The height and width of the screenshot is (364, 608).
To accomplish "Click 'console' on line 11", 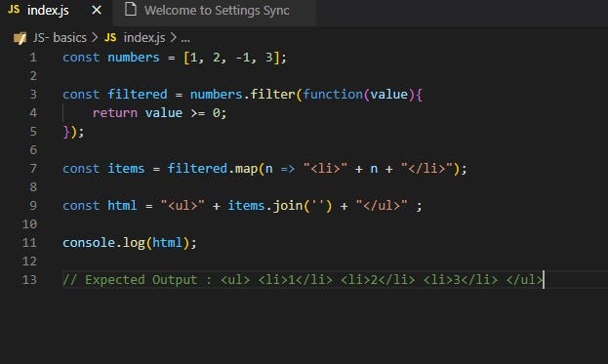I will pyautogui.click(x=89, y=243).
